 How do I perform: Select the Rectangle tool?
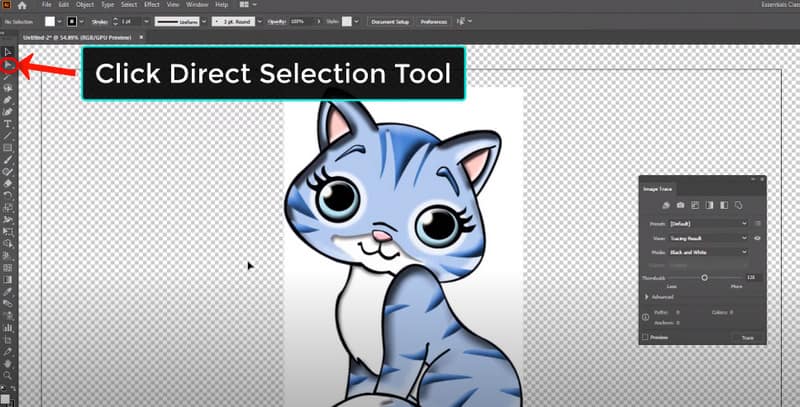(8, 148)
